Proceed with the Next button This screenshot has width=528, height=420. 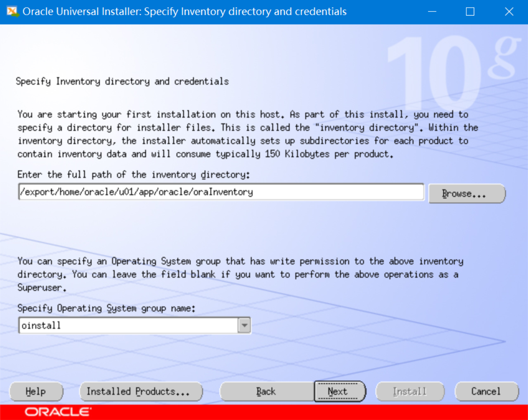point(340,391)
